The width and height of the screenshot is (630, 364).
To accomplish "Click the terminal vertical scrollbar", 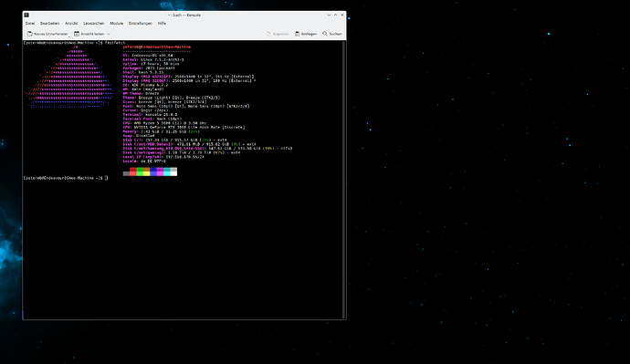I will point(344,180).
